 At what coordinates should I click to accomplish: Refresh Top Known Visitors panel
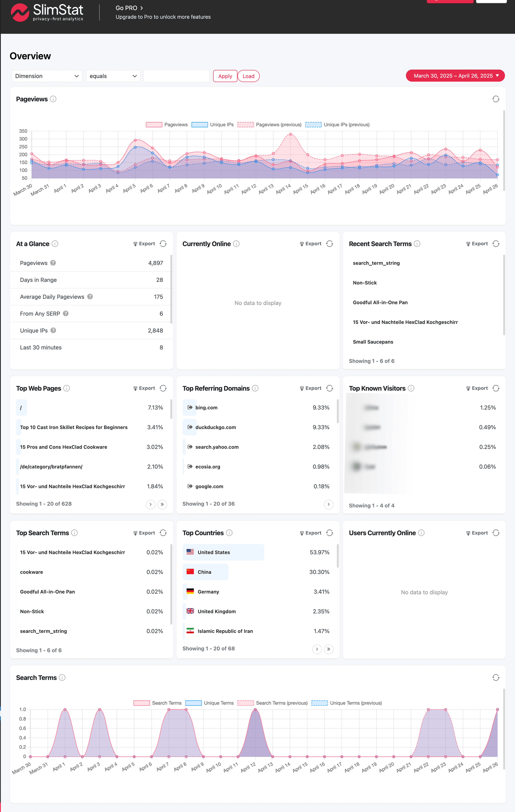[x=496, y=388]
